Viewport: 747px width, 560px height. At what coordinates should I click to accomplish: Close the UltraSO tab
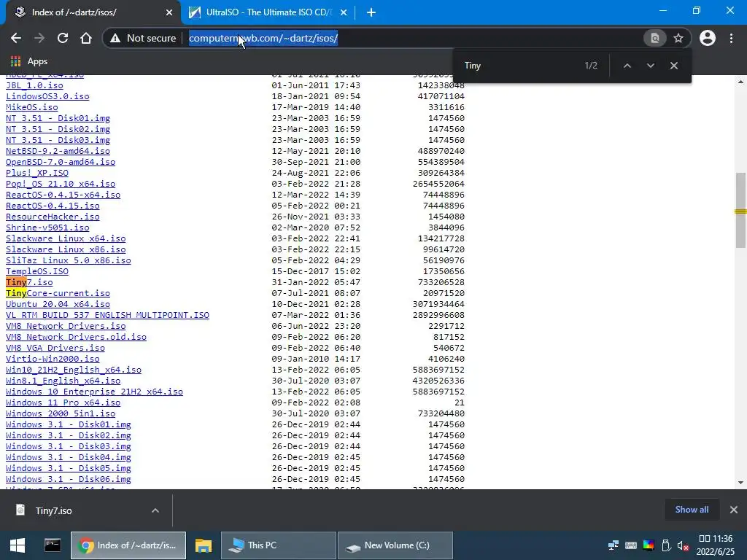[344, 12]
